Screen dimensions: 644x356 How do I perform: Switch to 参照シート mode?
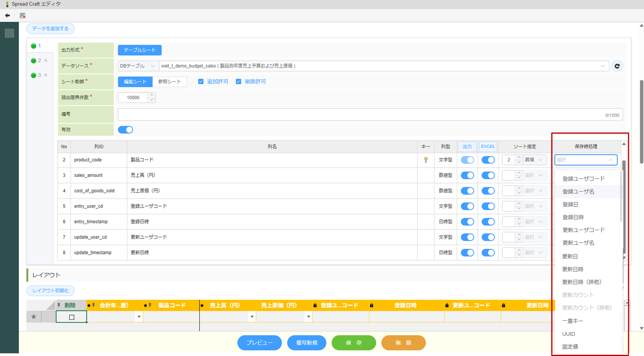pos(169,81)
